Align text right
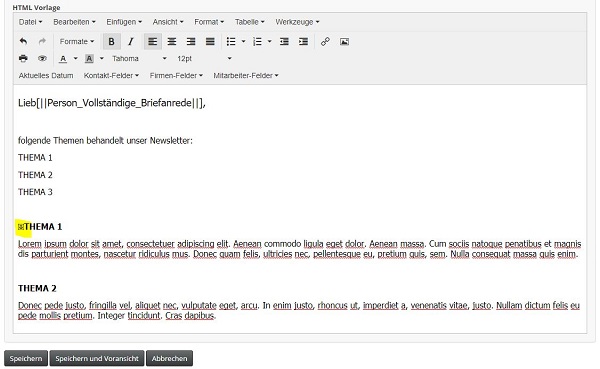The width and height of the screenshot is (600, 369). 191,41
